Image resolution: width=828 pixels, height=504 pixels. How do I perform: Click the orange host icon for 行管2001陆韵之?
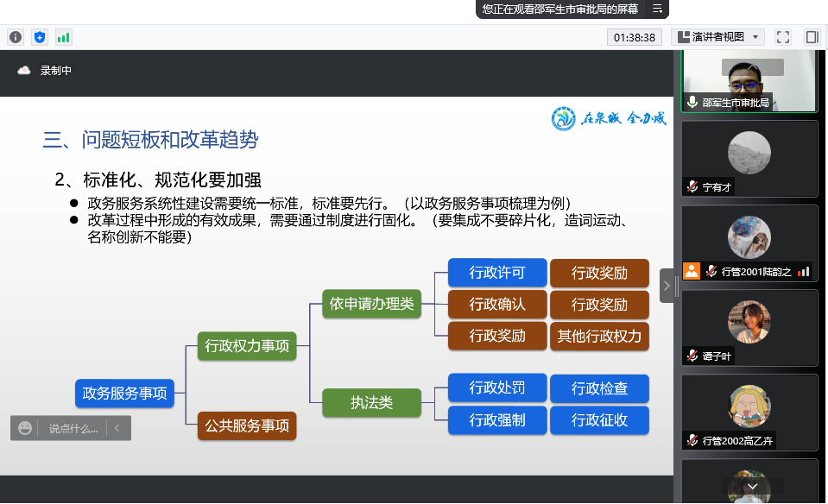point(692,271)
